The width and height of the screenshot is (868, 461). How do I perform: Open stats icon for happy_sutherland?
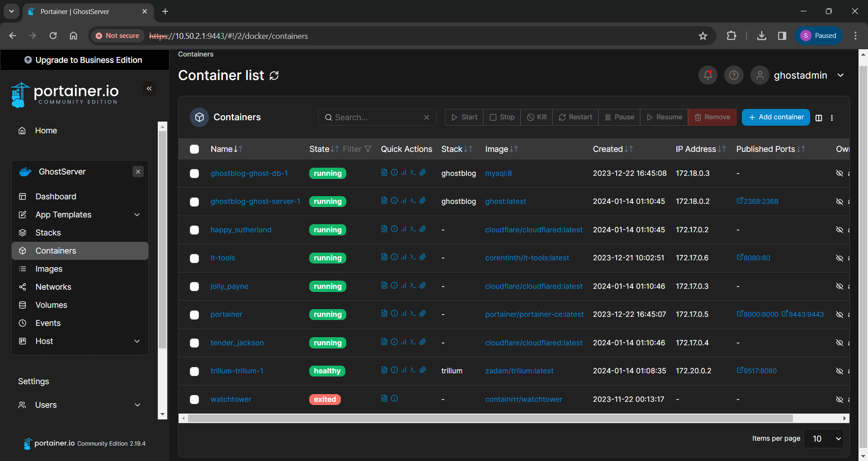[404, 229]
